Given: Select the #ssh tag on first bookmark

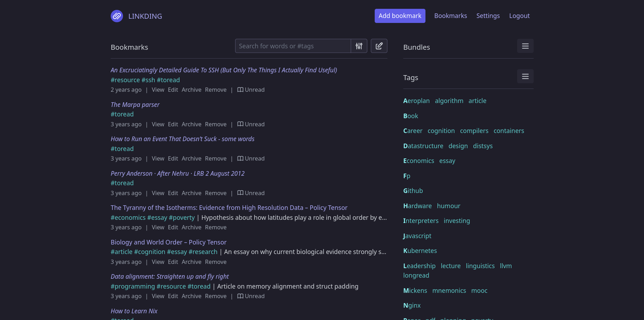Looking at the screenshot, I should 148,80.
